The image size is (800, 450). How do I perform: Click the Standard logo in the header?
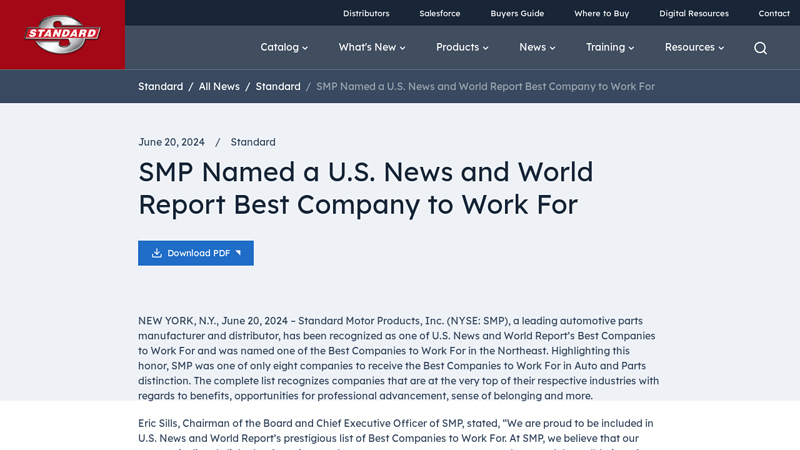coord(62,34)
